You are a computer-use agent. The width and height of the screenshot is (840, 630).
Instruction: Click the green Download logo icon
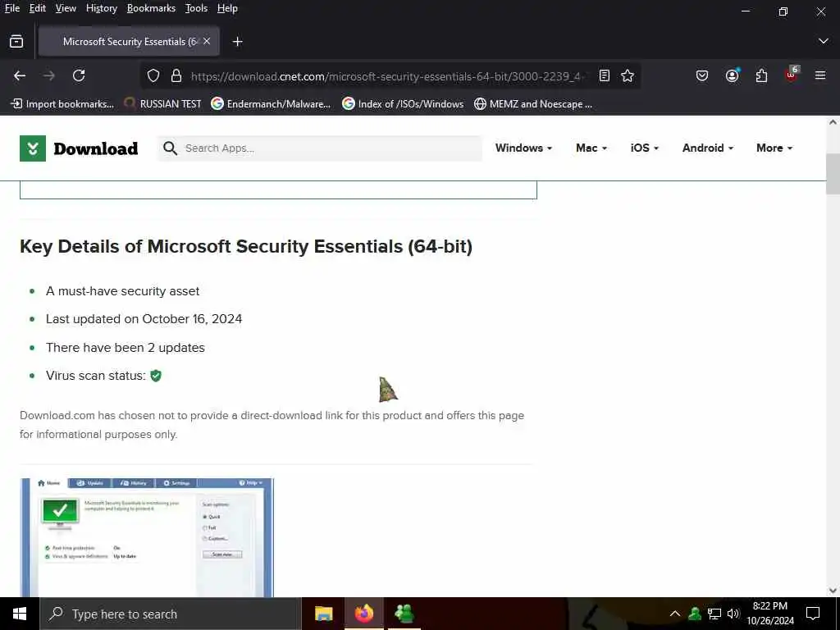pyautogui.click(x=33, y=148)
